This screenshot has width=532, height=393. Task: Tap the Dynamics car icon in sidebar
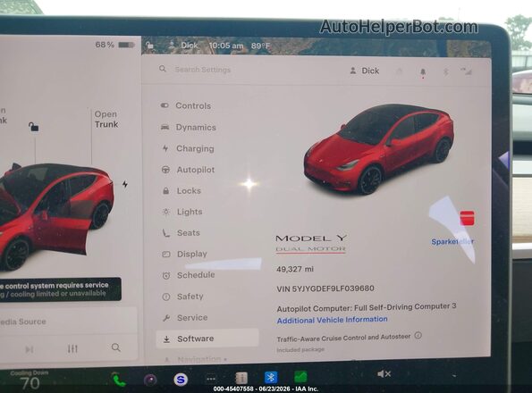pos(165,127)
